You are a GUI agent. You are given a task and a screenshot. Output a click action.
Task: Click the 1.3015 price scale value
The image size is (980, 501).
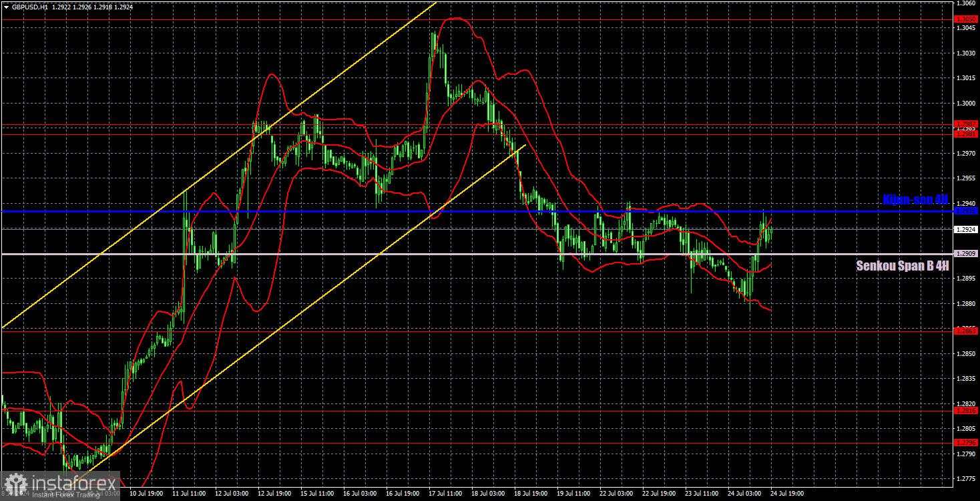(966, 78)
